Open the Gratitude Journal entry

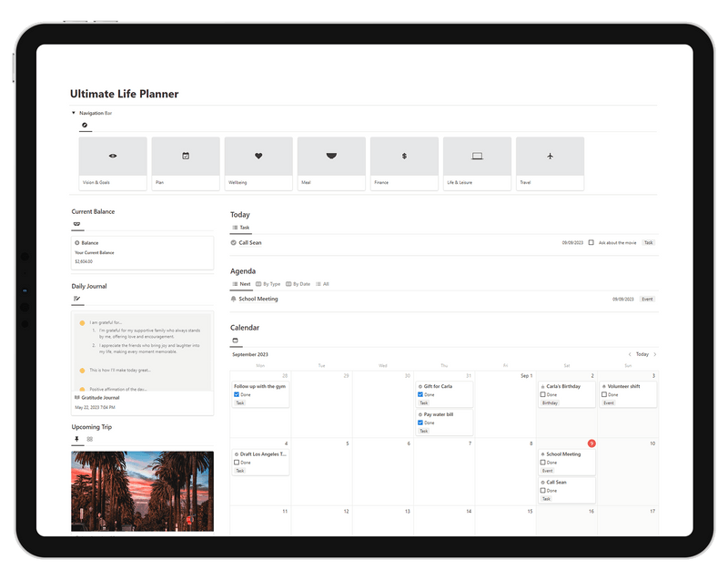click(x=100, y=397)
